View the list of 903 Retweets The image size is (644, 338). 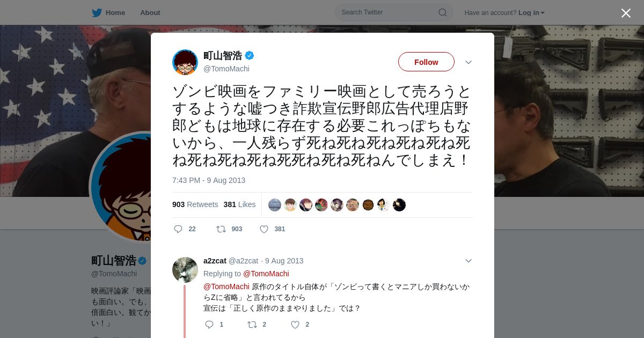click(195, 204)
